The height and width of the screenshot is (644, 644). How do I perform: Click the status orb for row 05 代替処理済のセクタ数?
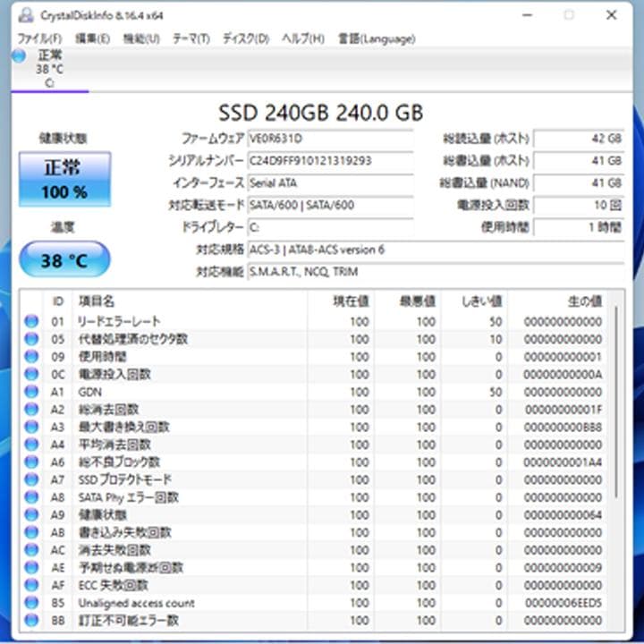pyautogui.click(x=31, y=339)
